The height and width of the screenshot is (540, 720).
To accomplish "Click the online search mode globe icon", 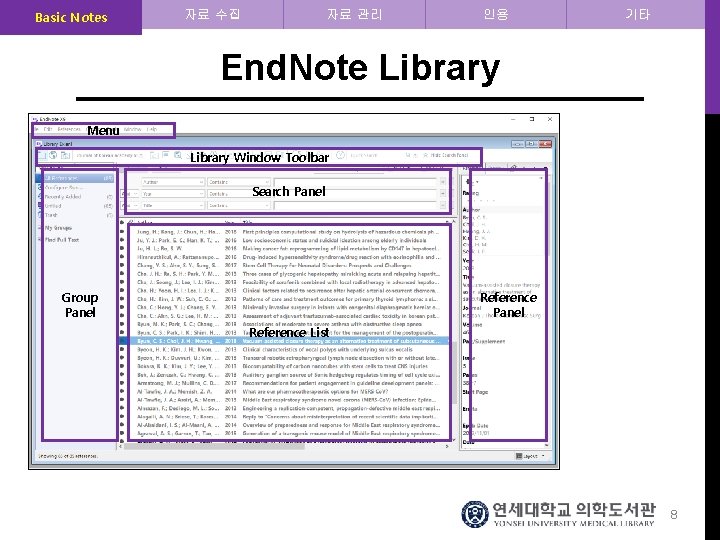I will [x=53, y=156].
